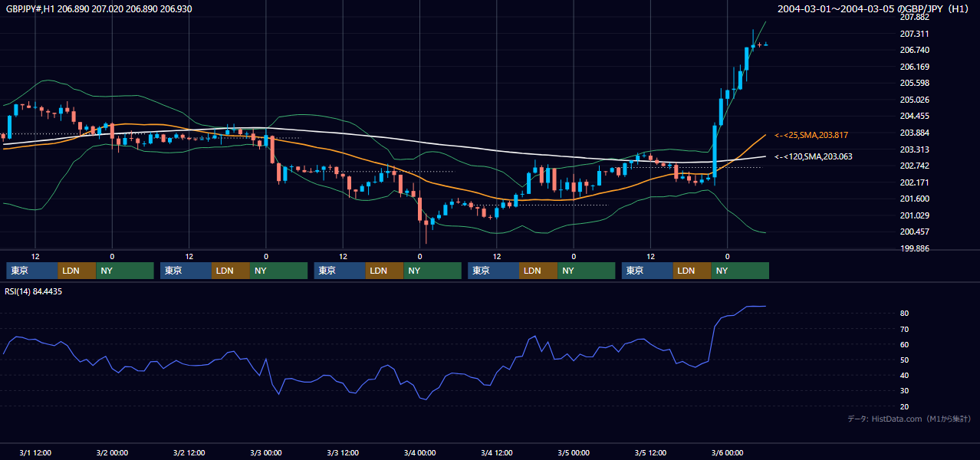980x460 pixels.
Task: Click the 3/3 12:00 date label
Action: (343, 452)
